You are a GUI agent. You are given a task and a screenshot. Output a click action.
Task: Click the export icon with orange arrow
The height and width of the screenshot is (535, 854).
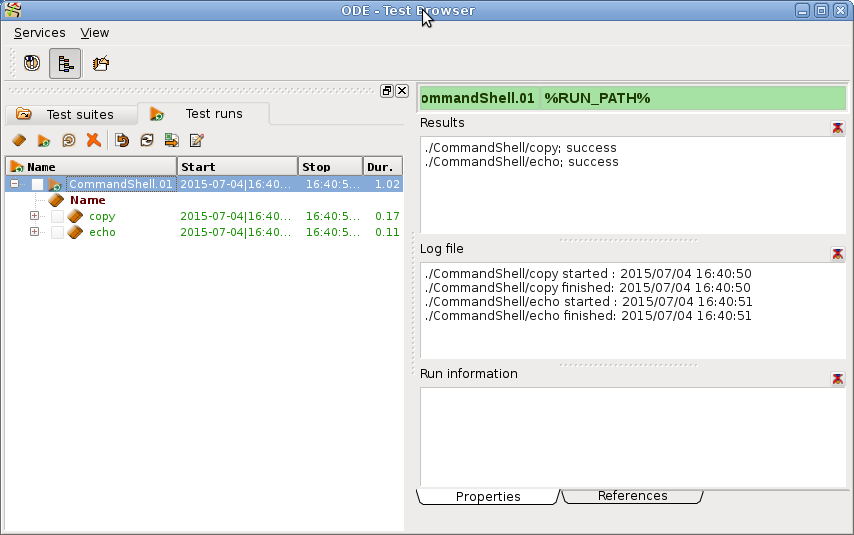point(172,141)
